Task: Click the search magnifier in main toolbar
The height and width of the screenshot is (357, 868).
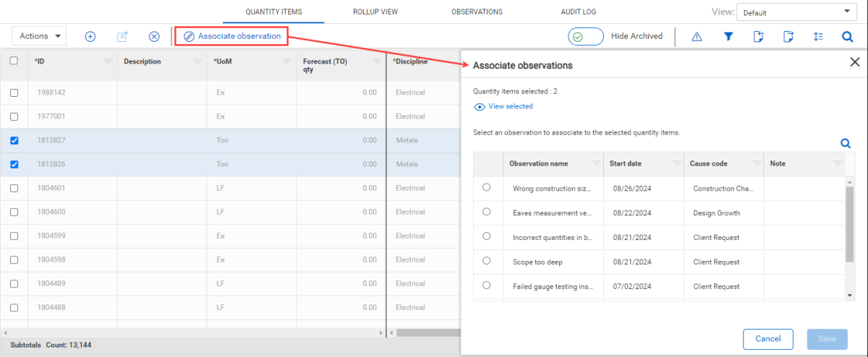Action: 848,36
